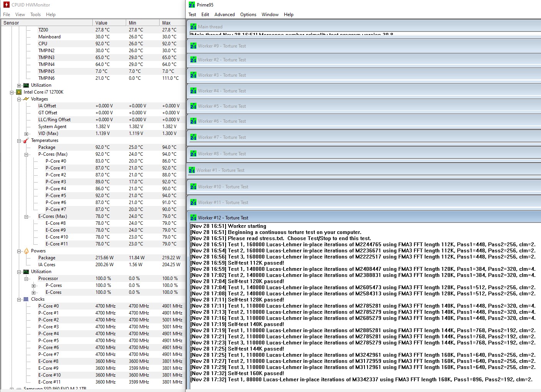The width and height of the screenshot is (541, 392).
Task: Open HWMonitor View menu
Action: pyautogui.click(x=20, y=15)
